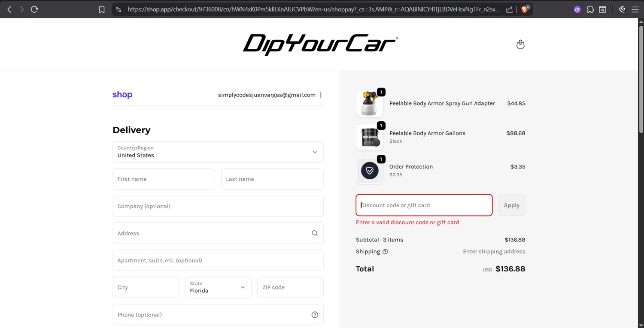Open Brave Shields lion icon
The image size is (644, 328).
(x=525, y=9)
